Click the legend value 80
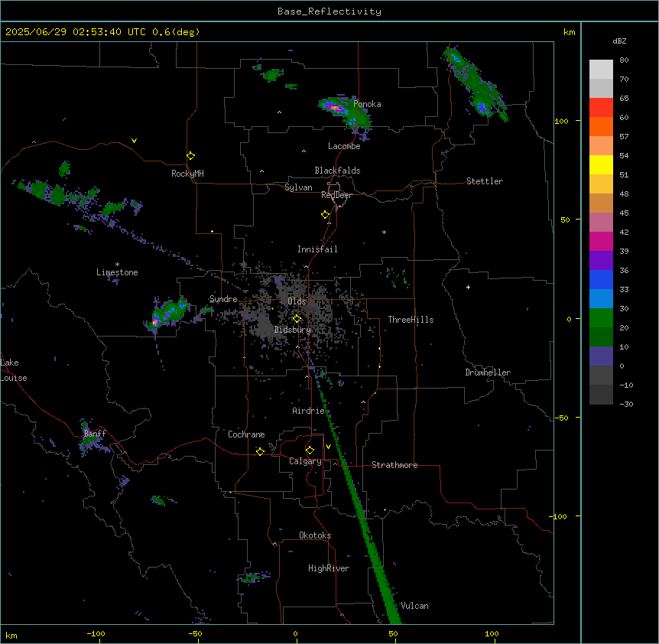The height and width of the screenshot is (644, 659). [624, 60]
